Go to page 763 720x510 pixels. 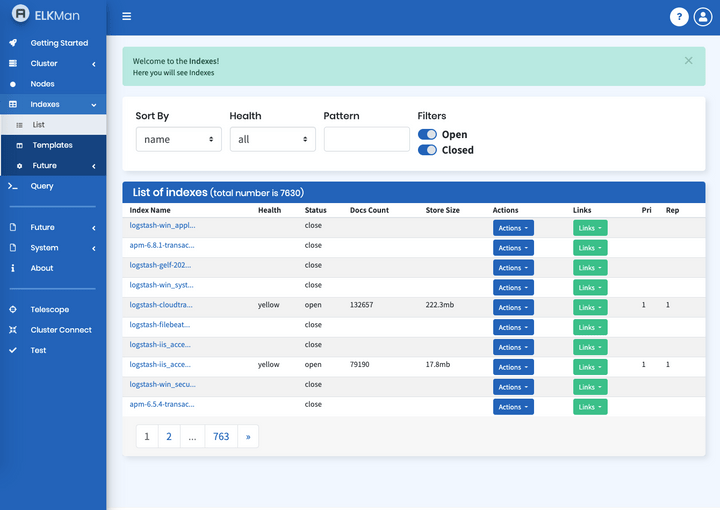pos(221,436)
